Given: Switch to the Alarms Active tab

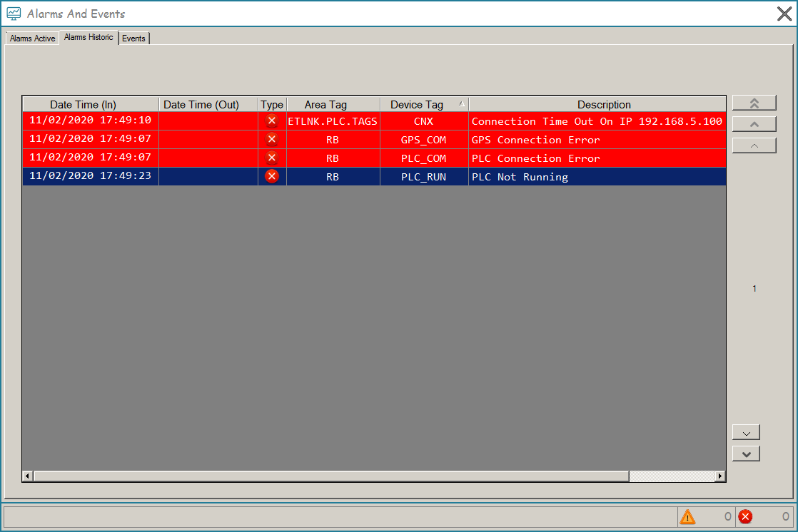Looking at the screenshot, I should [x=33, y=38].
